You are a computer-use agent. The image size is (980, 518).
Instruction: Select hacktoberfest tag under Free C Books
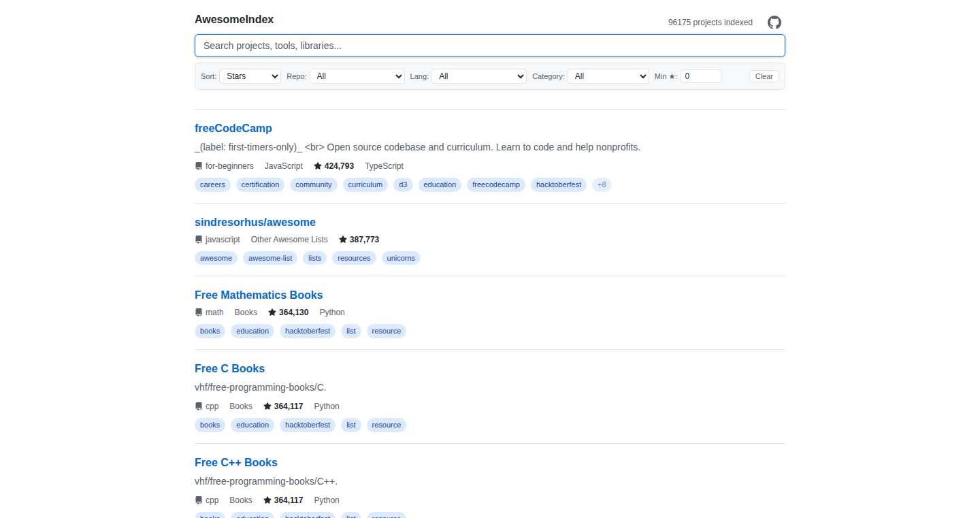[308, 425]
